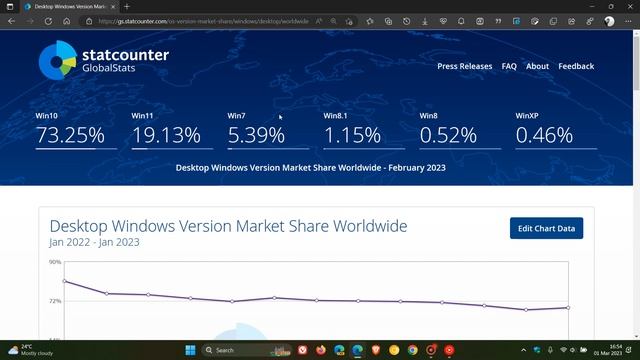Click the February 2023 market share subtitle

click(x=311, y=168)
